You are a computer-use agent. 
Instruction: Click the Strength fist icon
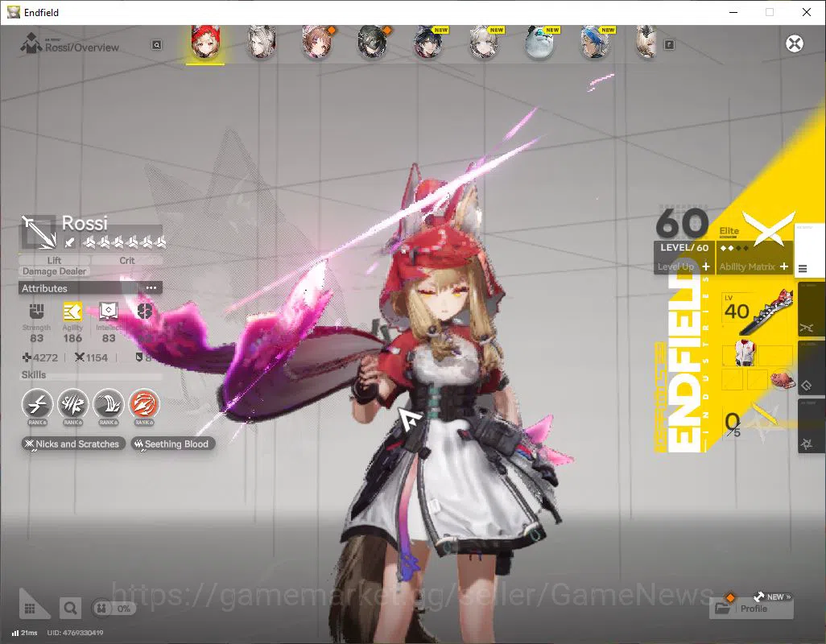[x=36, y=312]
